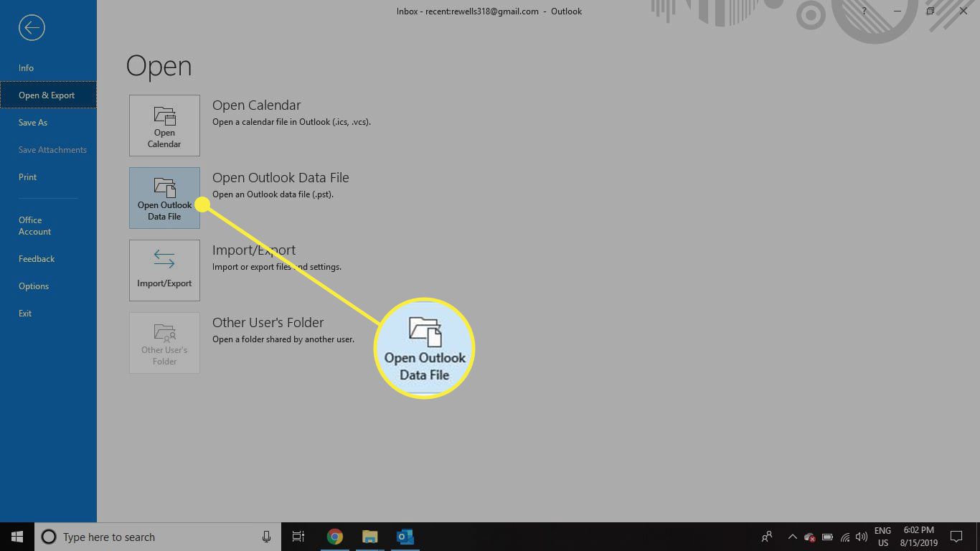Choose Save As in the sidebar
The image size is (980, 551).
click(33, 123)
